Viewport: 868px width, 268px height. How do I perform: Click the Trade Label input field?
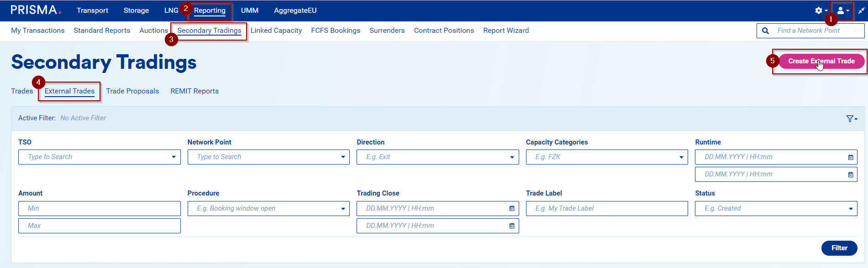(606, 208)
